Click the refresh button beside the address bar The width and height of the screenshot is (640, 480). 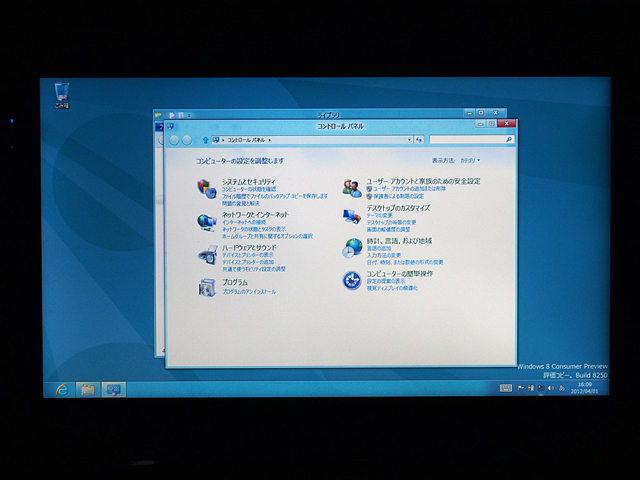[419, 140]
